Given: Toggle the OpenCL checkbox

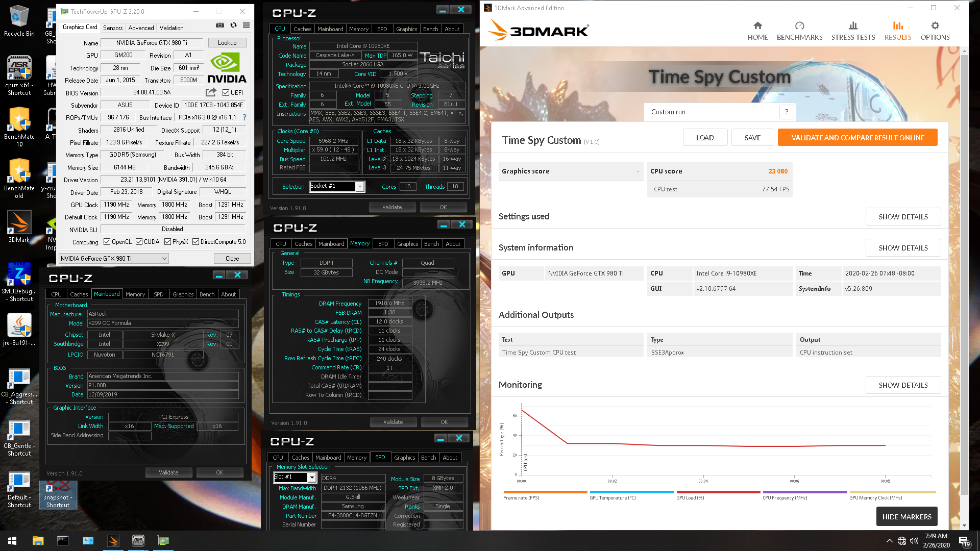Looking at the screenshot, I should pos(107,242).
